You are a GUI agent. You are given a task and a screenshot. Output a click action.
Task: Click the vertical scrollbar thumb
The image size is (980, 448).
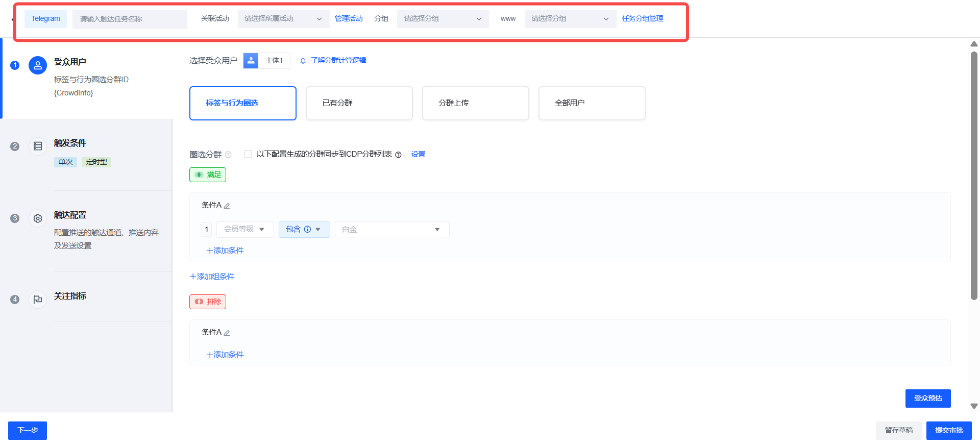(x=974, y=173)
